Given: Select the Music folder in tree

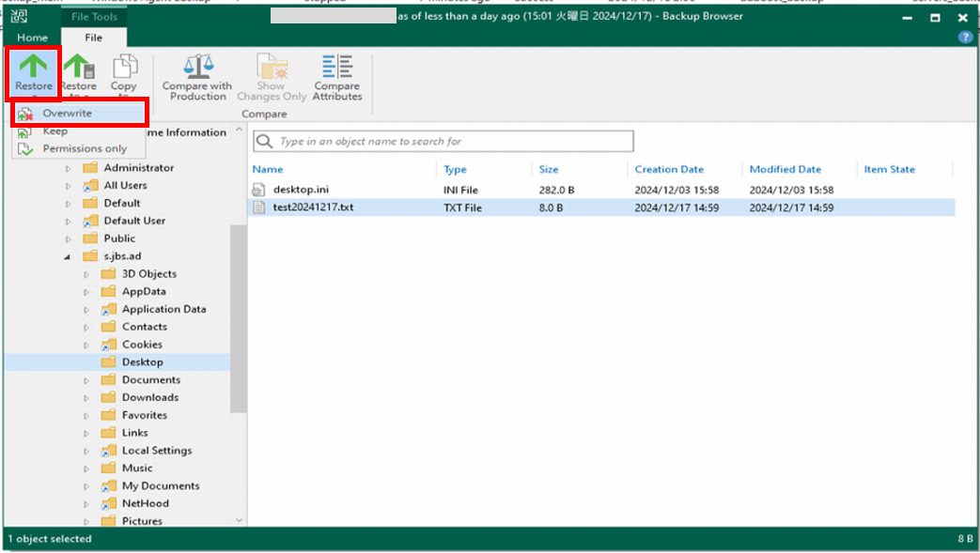Looking at the screenshot, I should 137,468.
